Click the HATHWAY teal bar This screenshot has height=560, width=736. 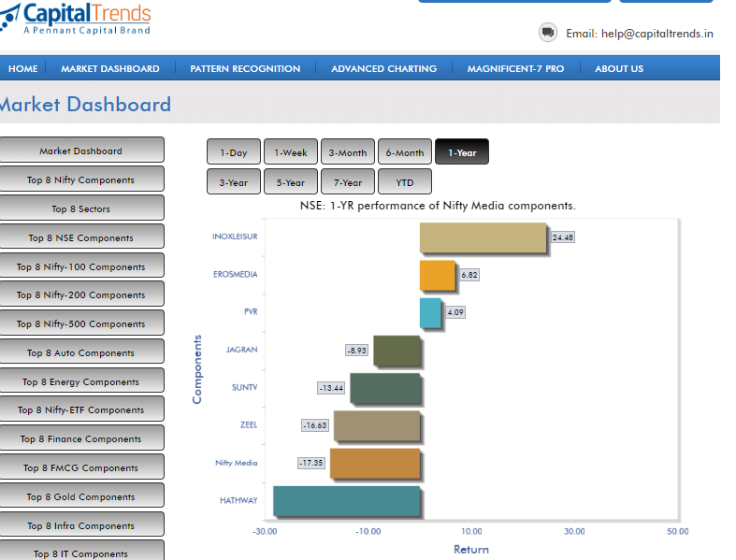coord(346,501)
